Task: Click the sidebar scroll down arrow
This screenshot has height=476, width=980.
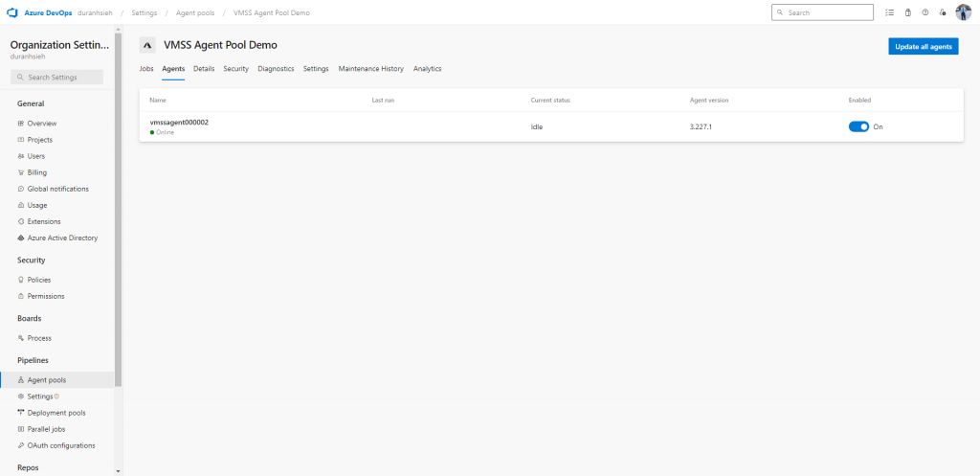Action: 118,470
